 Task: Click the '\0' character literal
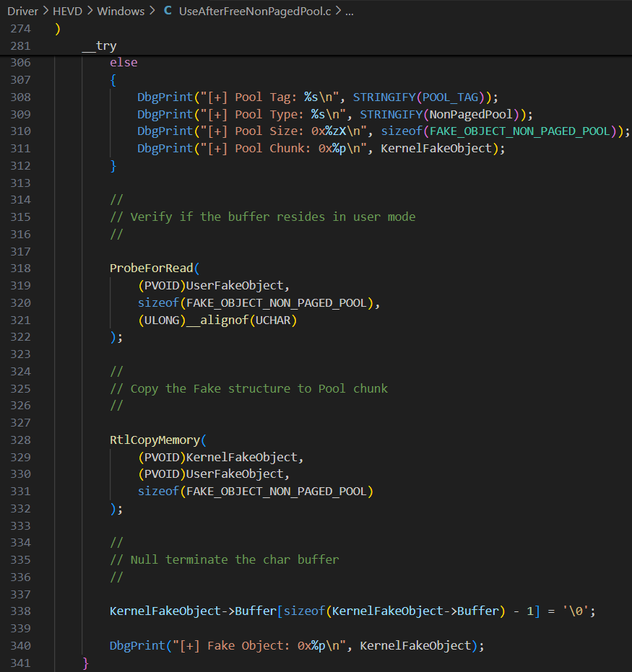click(x=576, y=611)
